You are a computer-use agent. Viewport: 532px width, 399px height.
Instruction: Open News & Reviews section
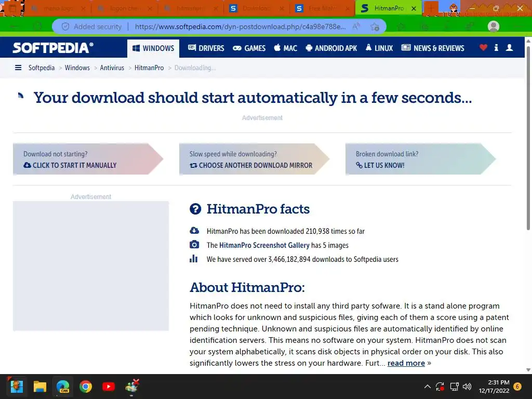(433, 48)
